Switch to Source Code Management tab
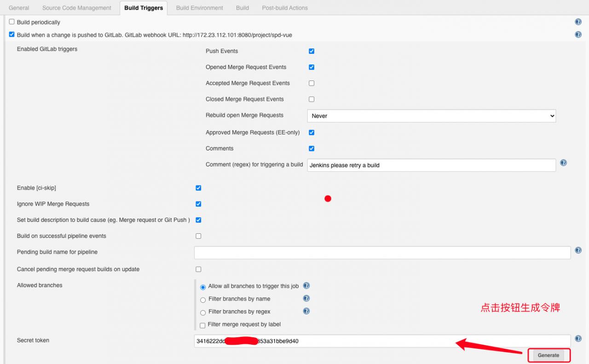The image size is (589, 364). point(77,8)
